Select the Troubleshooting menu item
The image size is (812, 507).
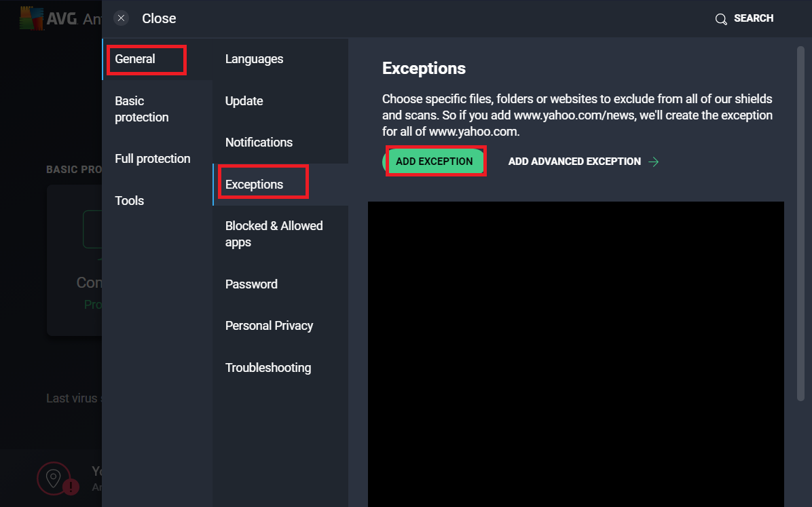268,368
